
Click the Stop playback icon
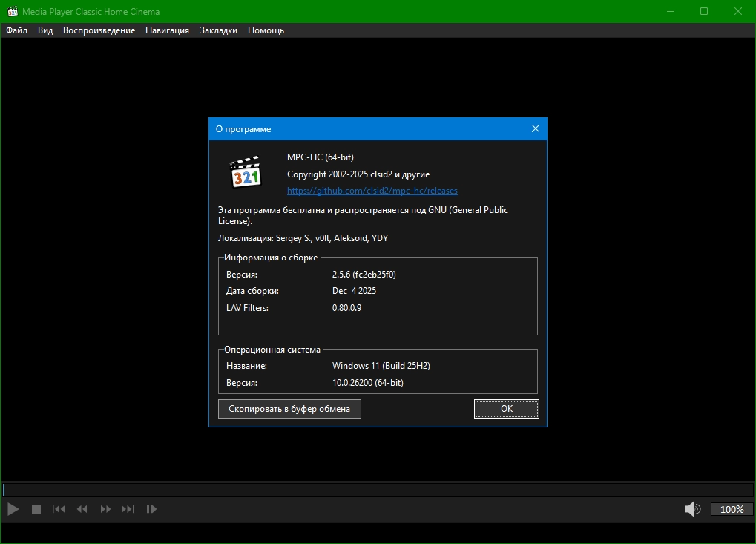click(x=36, y=509)
